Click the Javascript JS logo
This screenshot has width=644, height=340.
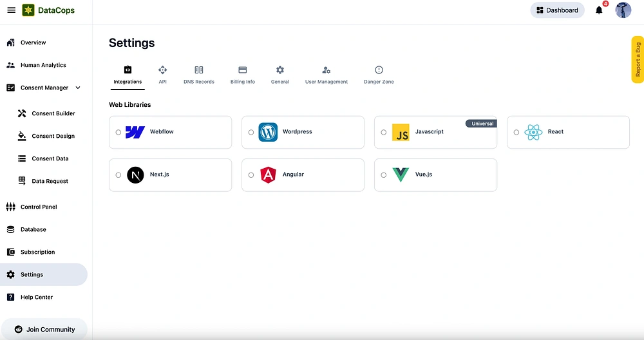401,132
